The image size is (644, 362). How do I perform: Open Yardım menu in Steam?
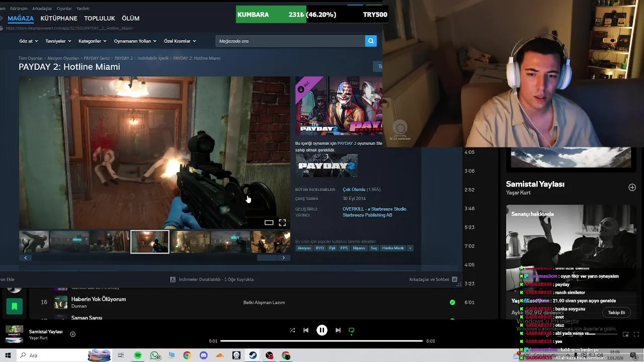coord(83,9)
